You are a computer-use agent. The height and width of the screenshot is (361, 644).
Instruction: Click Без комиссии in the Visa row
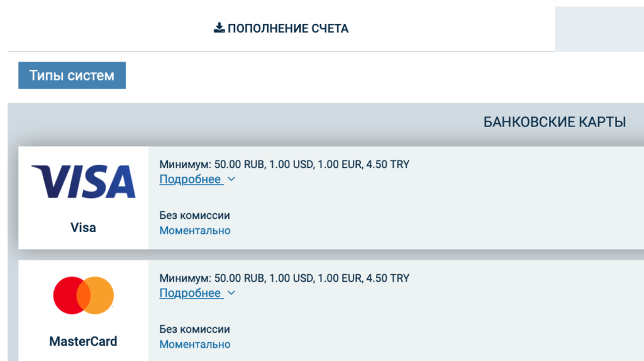click(195, 216)
